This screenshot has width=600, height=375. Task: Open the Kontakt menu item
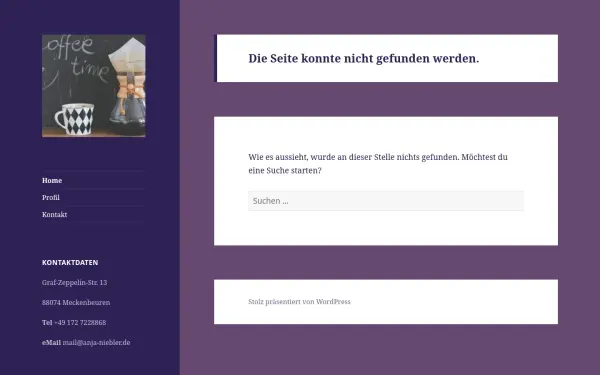coord(54,215)
